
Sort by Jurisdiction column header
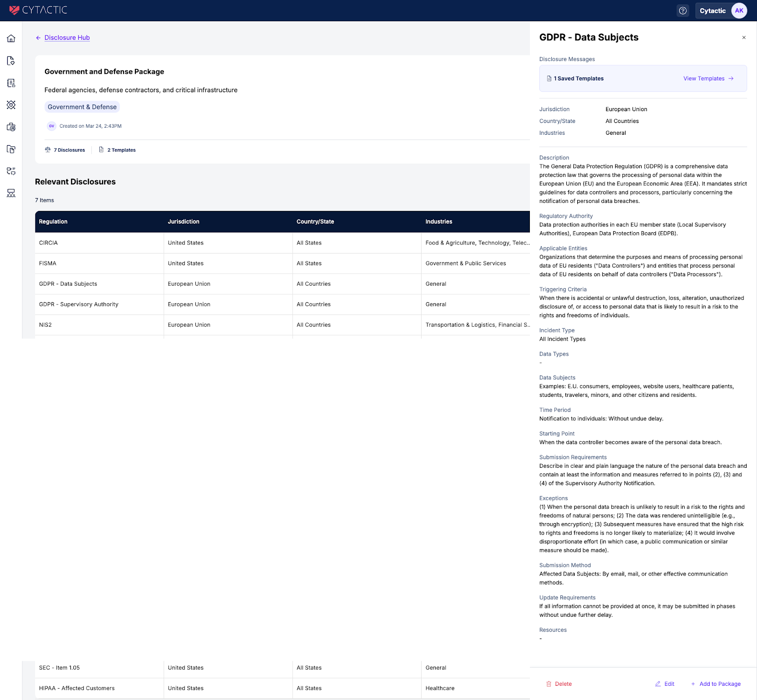click(184, 221)
